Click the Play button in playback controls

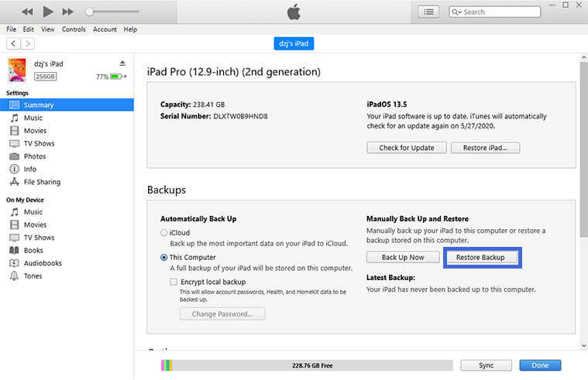pos(48,12)
